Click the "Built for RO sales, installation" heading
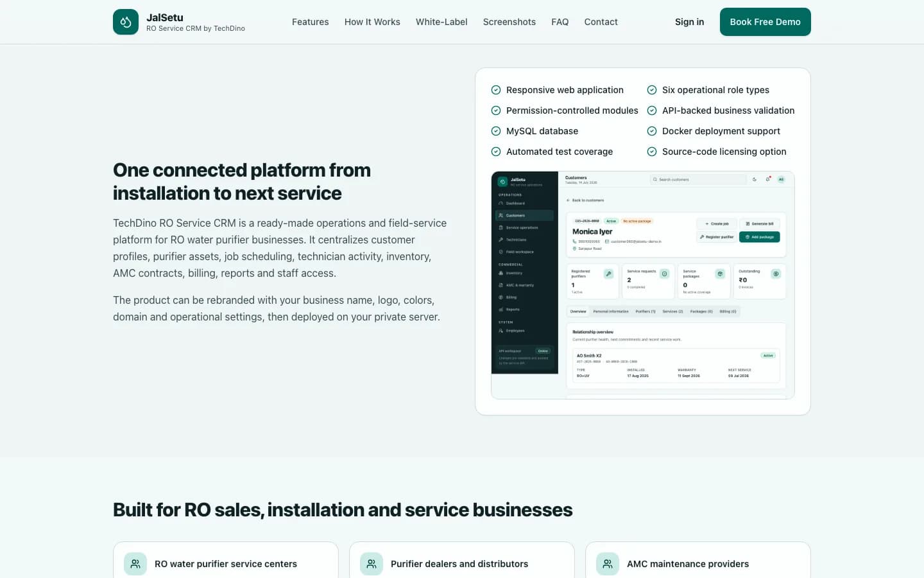This screenshot has width=924, height=578. (x=343, y=509)
